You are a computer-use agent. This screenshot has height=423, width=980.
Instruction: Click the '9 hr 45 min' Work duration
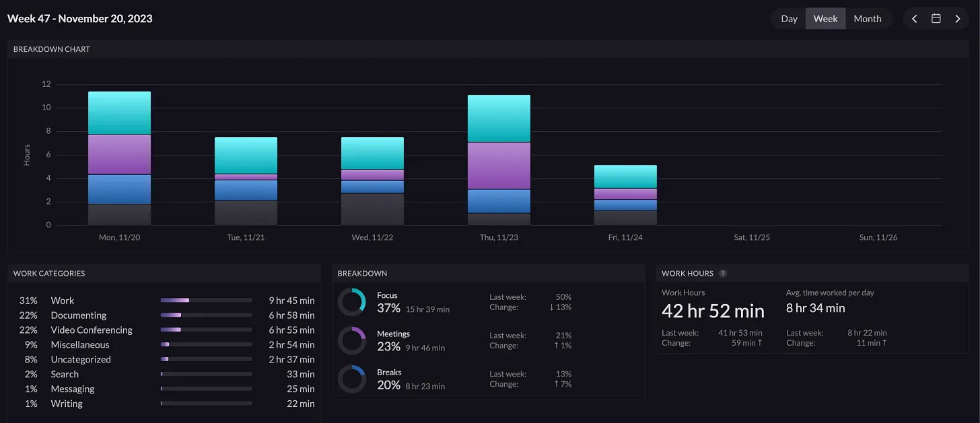291,301
